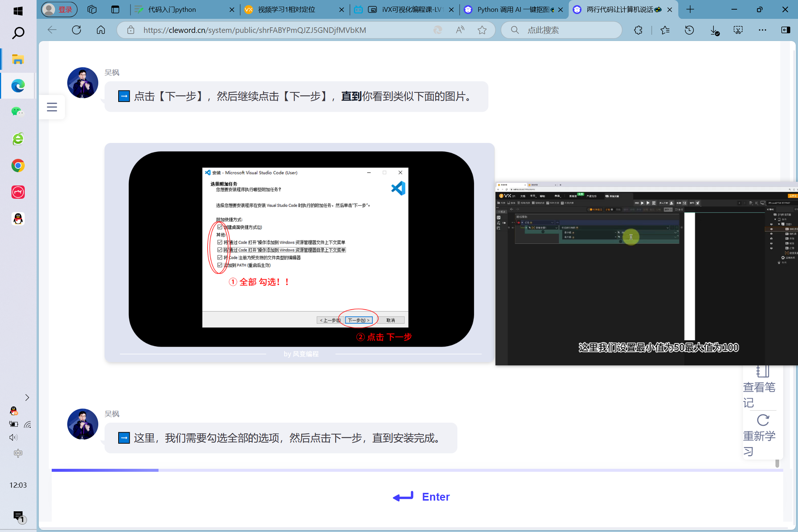Launch Google Chrome from the taskbar
798x532 pixels.
pos(18,166)
